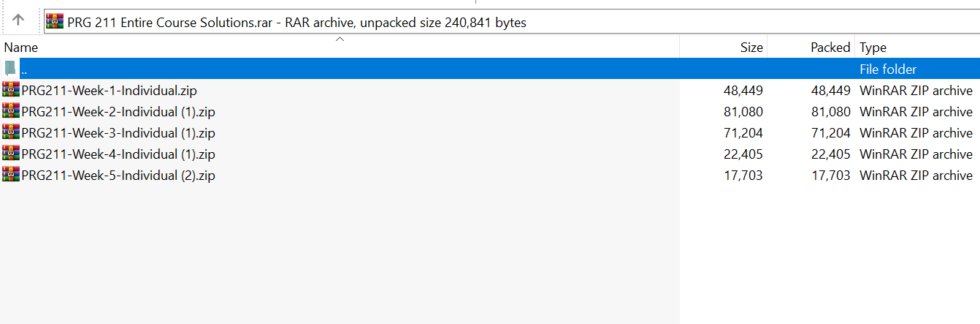The width and height of the screenshot is (980, 324).
Task: Click the Week-4 zip archive icon
Action: (11, 154)
